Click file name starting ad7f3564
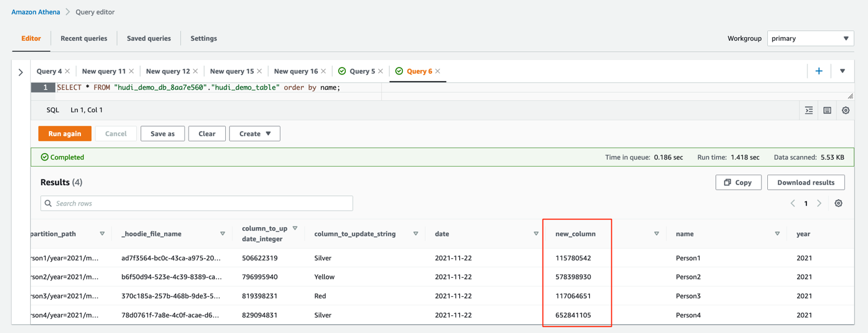This screenshot has height=333, width=868. pyautogui.click(x=171, y=258)
